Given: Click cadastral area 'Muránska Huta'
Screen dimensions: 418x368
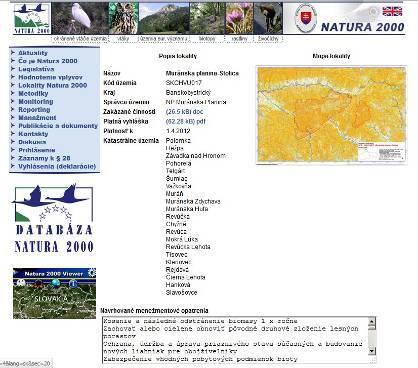Looking at the screenshot, I should (x=187, y=209).
